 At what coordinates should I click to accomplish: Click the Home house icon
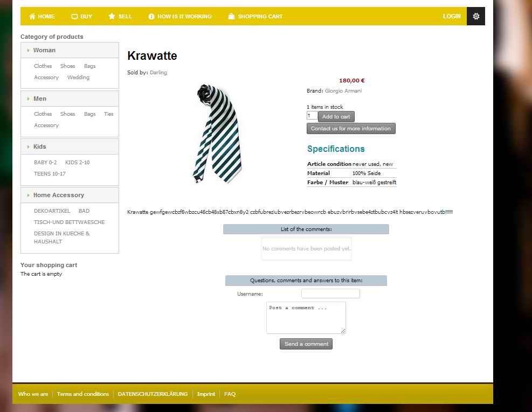32,16
